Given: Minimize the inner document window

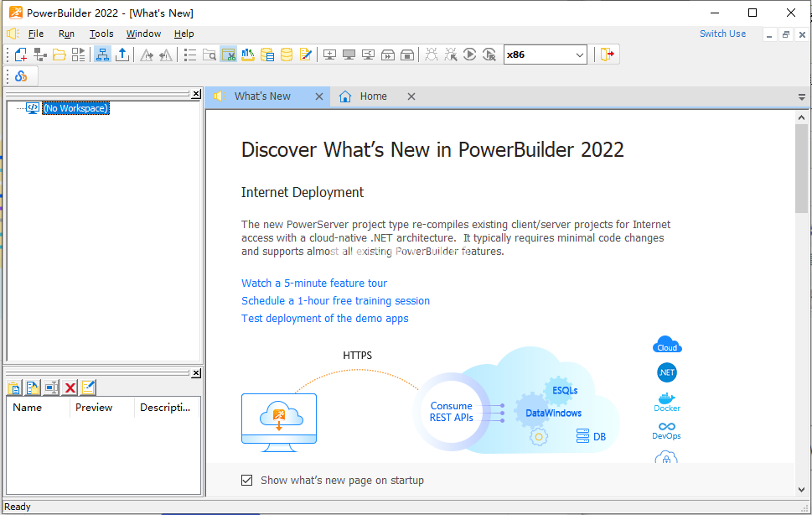Looking at the screenshot, I should click(769, 34).
